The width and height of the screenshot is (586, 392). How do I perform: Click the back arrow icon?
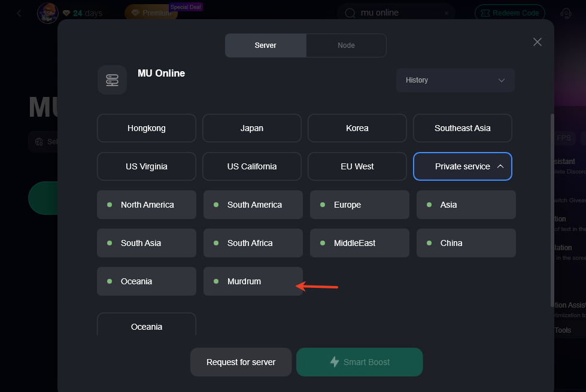click(x=19, y=13)
